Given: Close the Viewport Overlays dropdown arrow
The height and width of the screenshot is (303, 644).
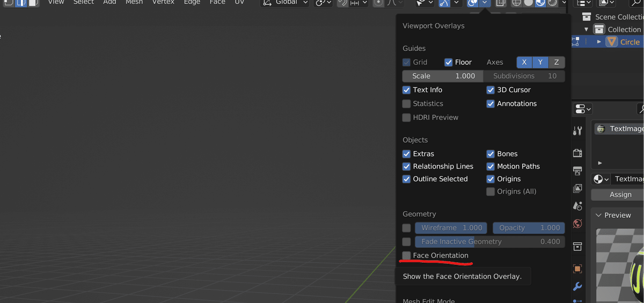Looking at the screenshot, I should [485, 3].
